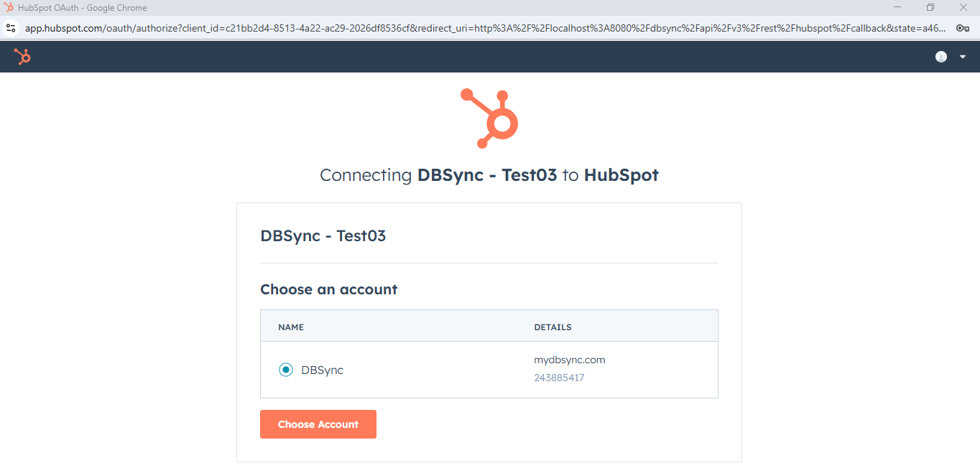Viewport: 980px width, 463px height.
Task: Click the large orange HubSpot logo
Action: [489, 118]
